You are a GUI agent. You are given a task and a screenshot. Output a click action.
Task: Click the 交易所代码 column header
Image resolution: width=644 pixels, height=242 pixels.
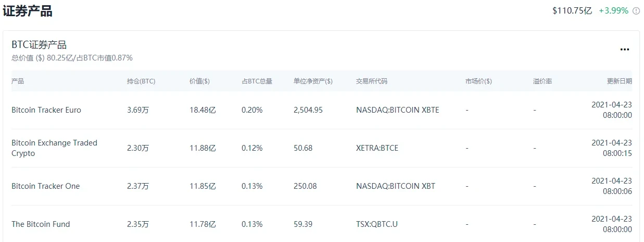372,81
